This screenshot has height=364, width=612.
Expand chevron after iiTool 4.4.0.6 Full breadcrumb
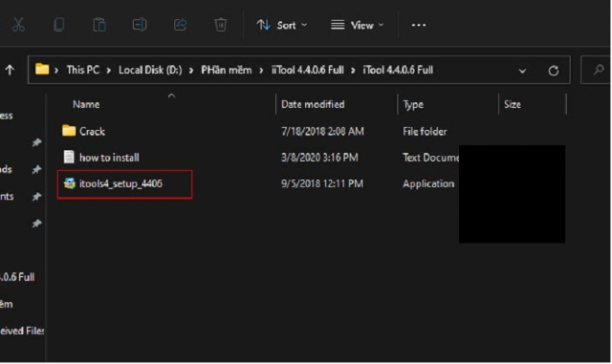(353, 71)
